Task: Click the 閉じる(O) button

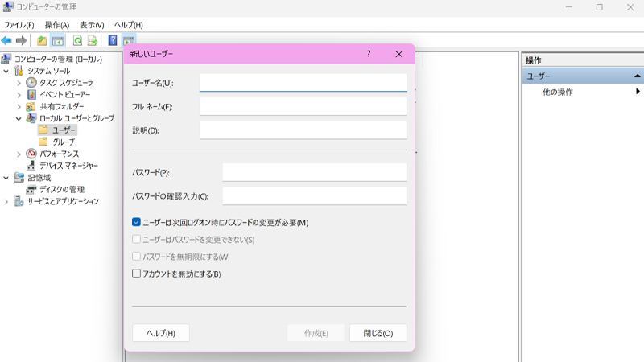Action: (378, 333)
